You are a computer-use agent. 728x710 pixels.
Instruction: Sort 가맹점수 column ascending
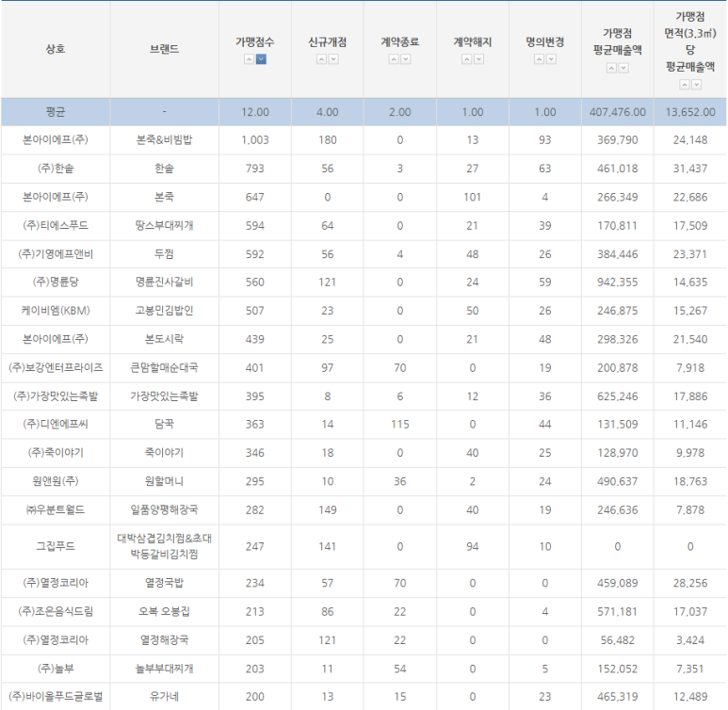click(249, 59)
